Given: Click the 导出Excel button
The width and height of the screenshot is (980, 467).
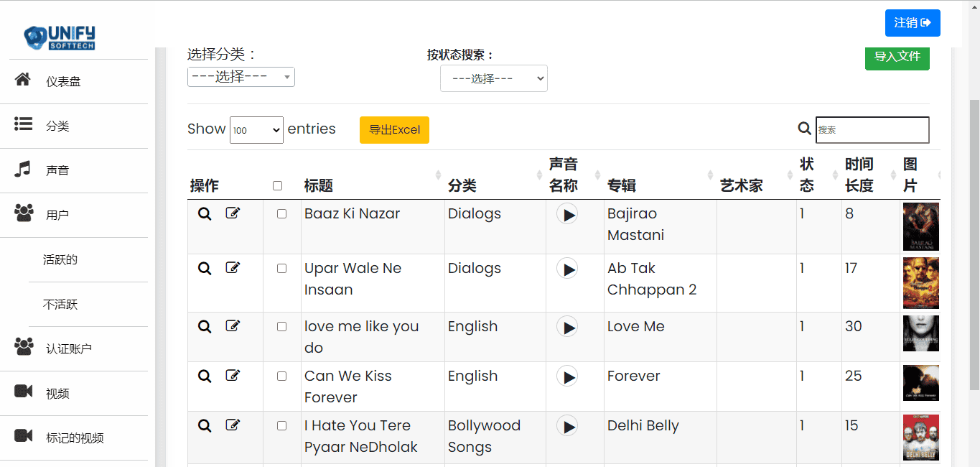Looking at the screenshot, I should [394, 130].
